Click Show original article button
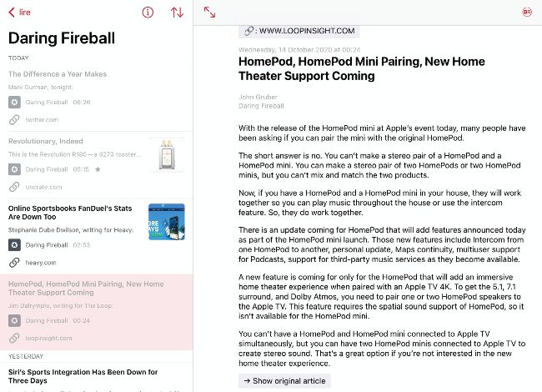This screenshot has height=392, width=542. click(x=284, y=381)
